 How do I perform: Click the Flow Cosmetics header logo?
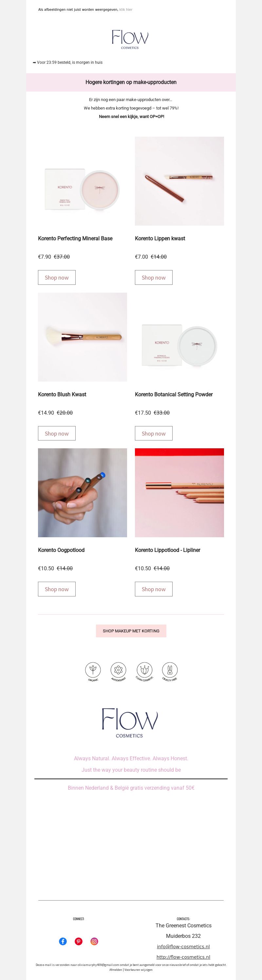pos(130,40)
